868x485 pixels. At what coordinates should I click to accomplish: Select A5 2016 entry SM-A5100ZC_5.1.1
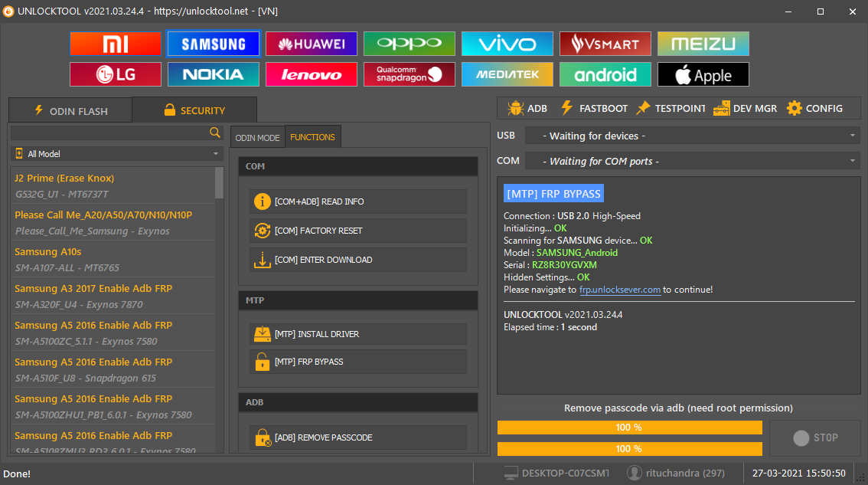(x=113, y=333)
